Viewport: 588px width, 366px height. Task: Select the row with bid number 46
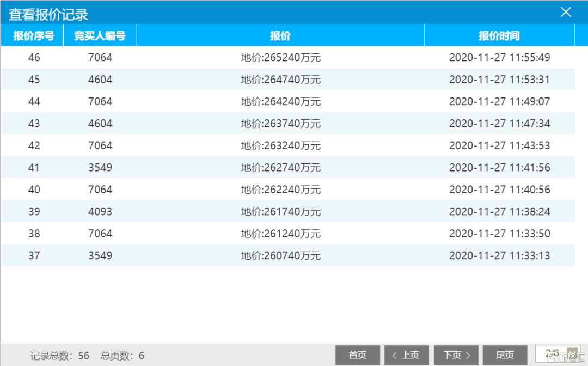pyautogui.click(x=34, y=57)
